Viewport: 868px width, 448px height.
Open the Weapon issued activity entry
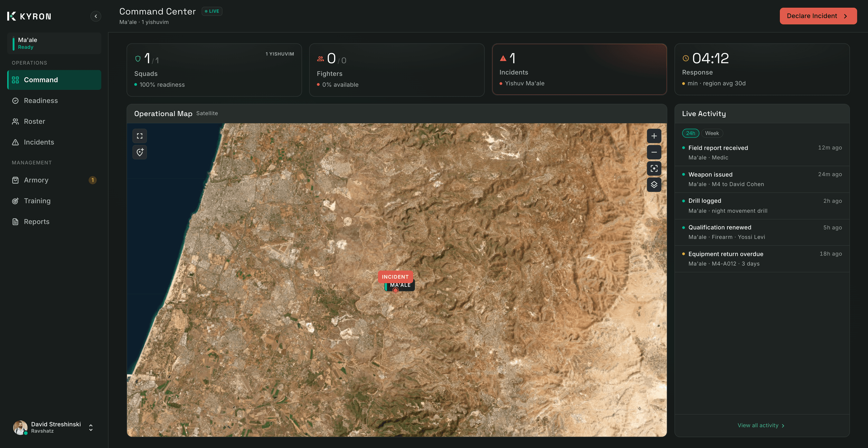(x=762, y=179)
